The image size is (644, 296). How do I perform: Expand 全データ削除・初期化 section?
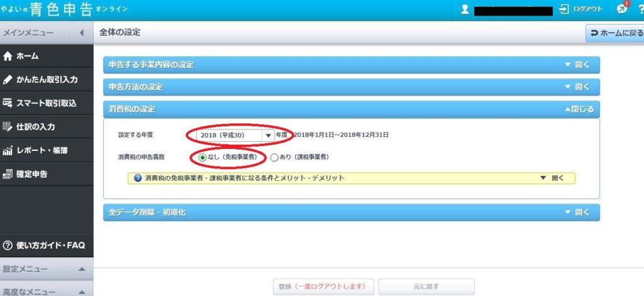coord(351,212)
